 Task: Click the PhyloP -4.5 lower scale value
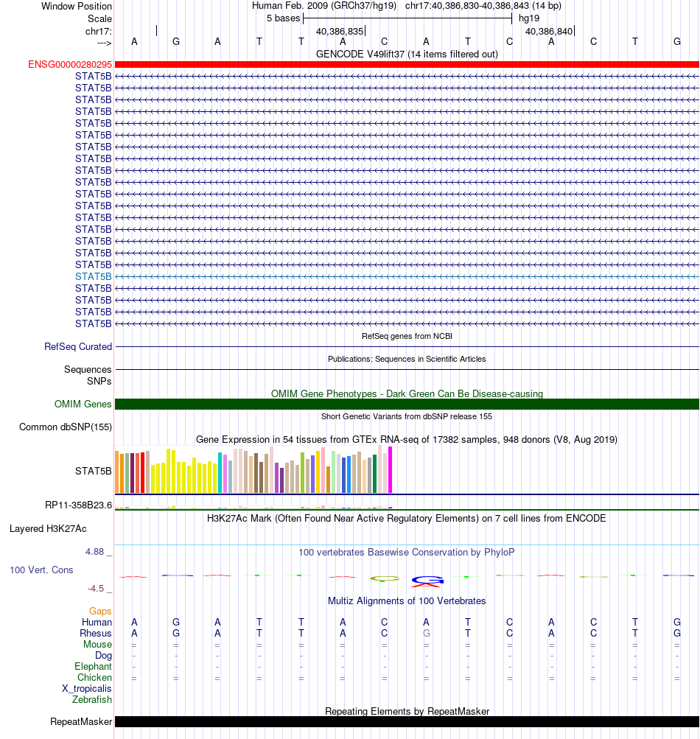(x=96, y=589)
